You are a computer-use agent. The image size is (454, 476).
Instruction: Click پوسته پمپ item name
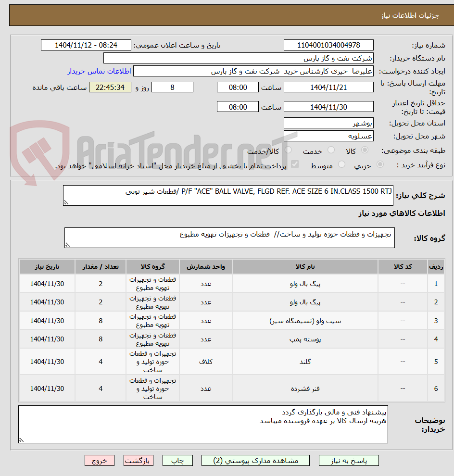305,339
